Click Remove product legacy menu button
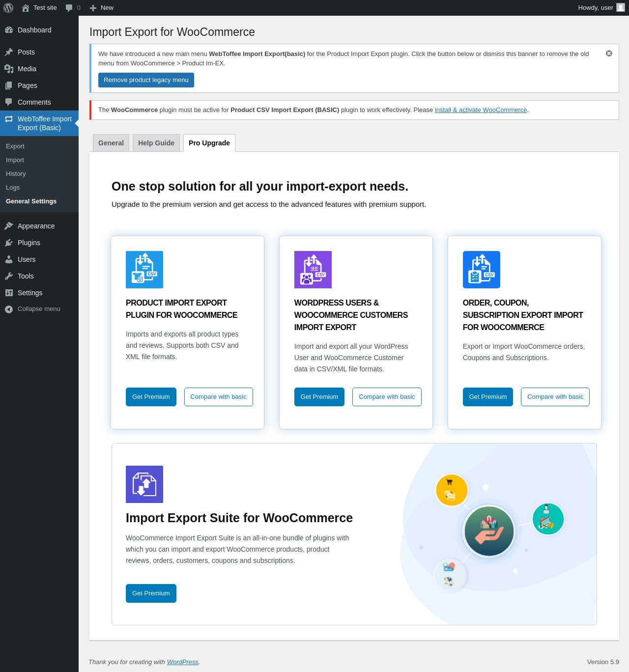 [146, 80]
